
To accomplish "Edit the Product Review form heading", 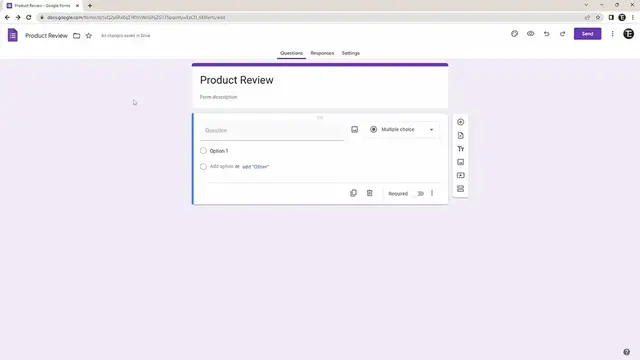I will click(237, 80).
